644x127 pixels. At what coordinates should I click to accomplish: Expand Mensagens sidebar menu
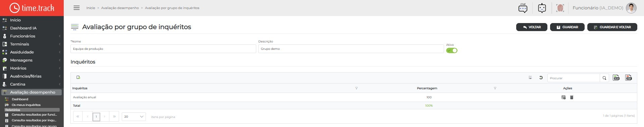pyautogui.click(x=32, y=60)
